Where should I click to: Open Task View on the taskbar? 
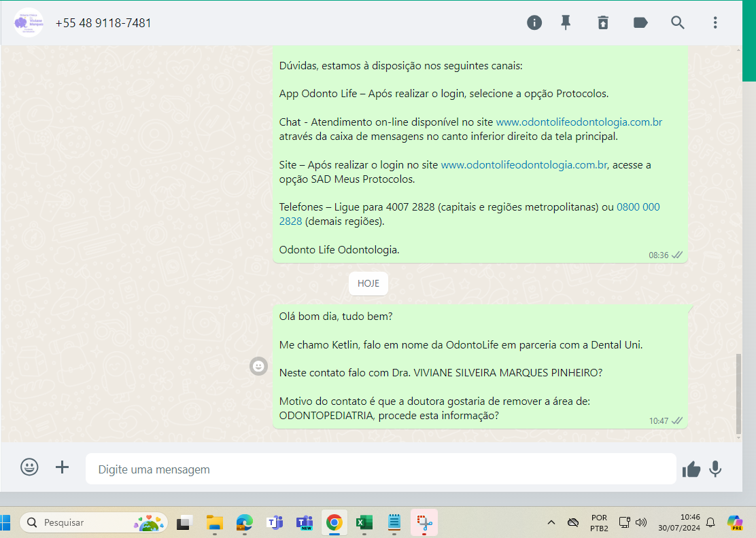(184, 522)
